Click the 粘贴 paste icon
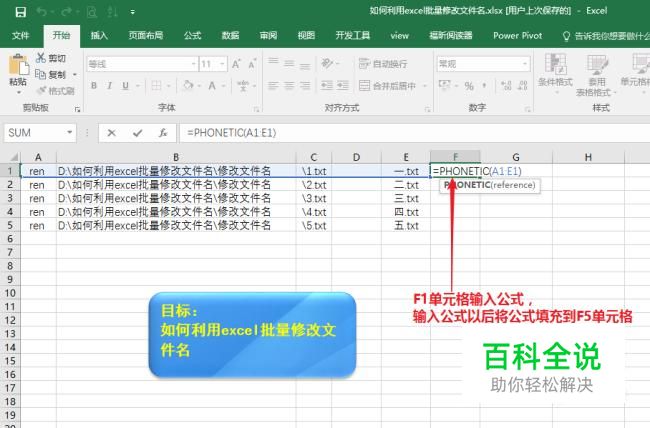 [19, 65]
